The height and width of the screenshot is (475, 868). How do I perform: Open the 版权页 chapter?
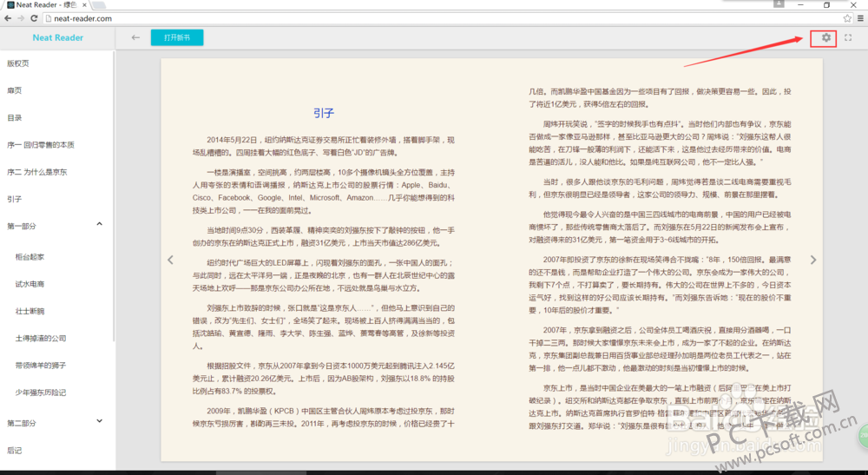(18, 63)
